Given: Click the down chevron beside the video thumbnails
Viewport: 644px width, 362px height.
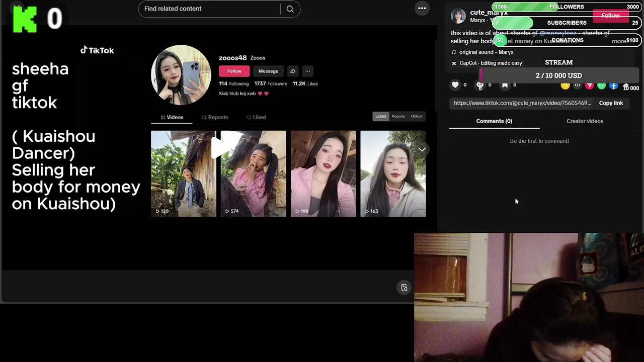Looking at the screenshot, I should click(x=422, y=149).
